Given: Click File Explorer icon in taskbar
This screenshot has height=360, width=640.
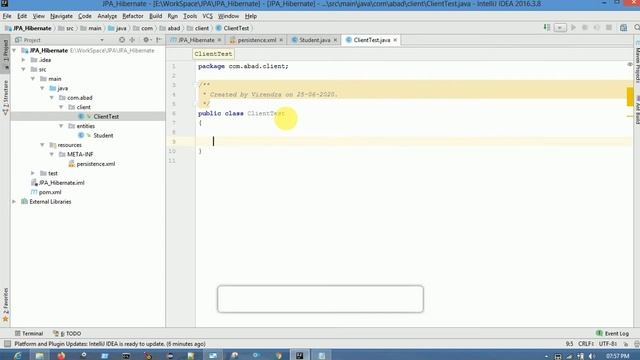Looking at the screenshot, I should [39, 356].
